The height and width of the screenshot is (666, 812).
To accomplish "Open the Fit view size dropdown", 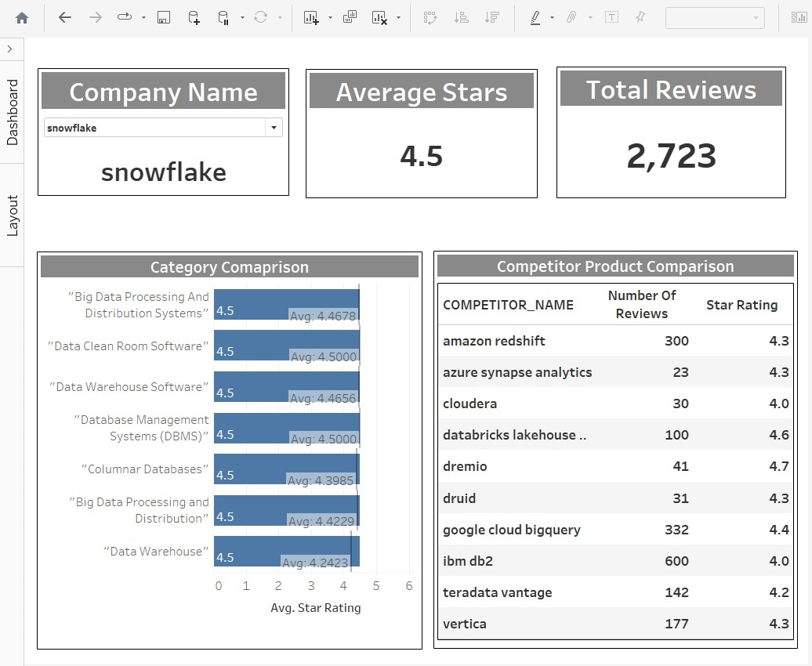I will [755, 17].
